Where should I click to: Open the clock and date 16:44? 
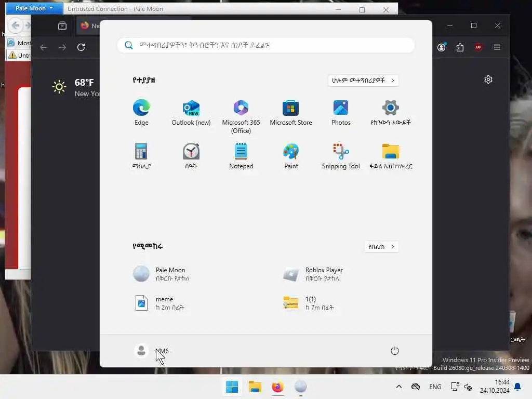(495, 387)
